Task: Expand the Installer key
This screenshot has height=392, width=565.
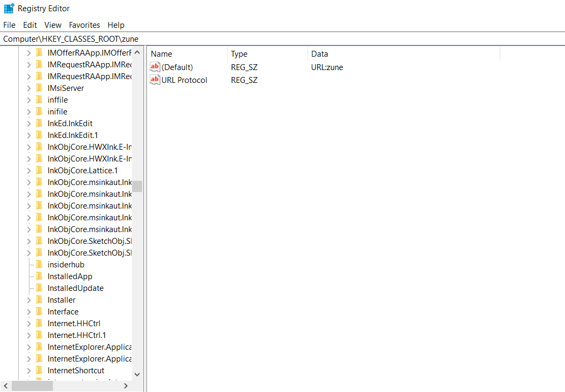Action: [x=29, y=300]
